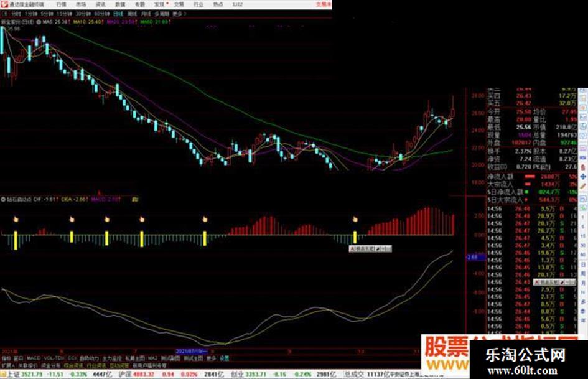
Task: Switch the indicator to MACD
Action: click(x=34, y=358)
